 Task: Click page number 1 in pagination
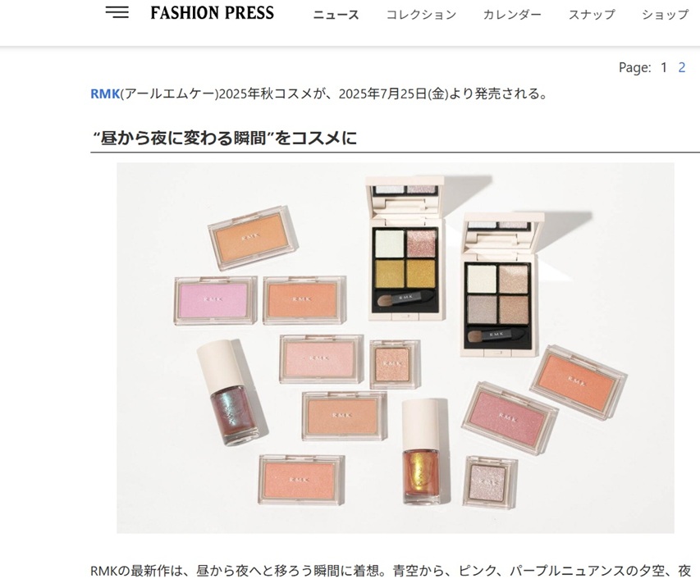664,67
